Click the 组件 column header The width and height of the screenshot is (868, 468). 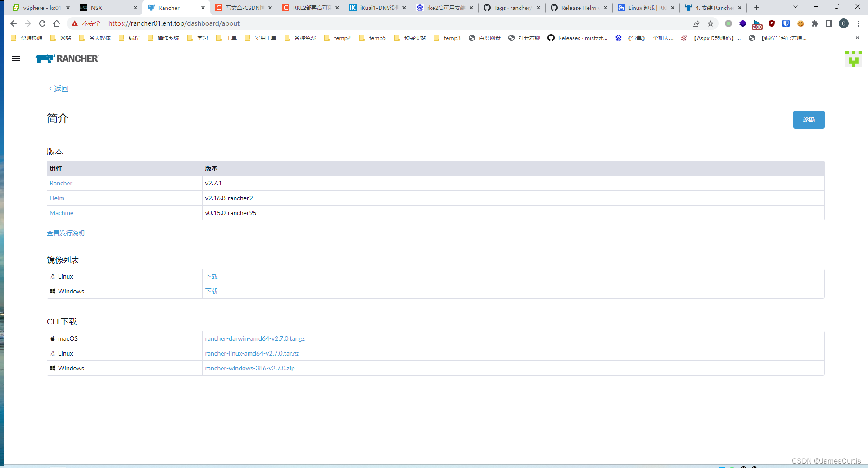click(56, 168)
